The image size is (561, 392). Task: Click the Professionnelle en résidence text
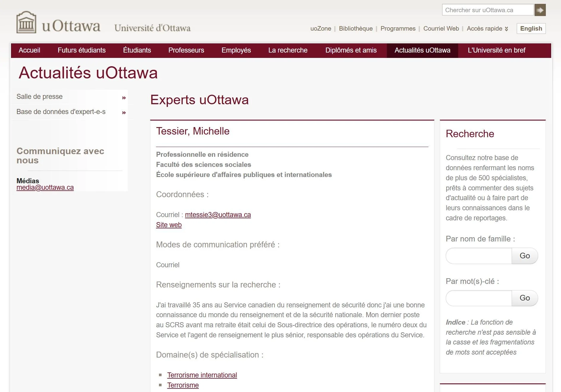[x=202, y=154]
